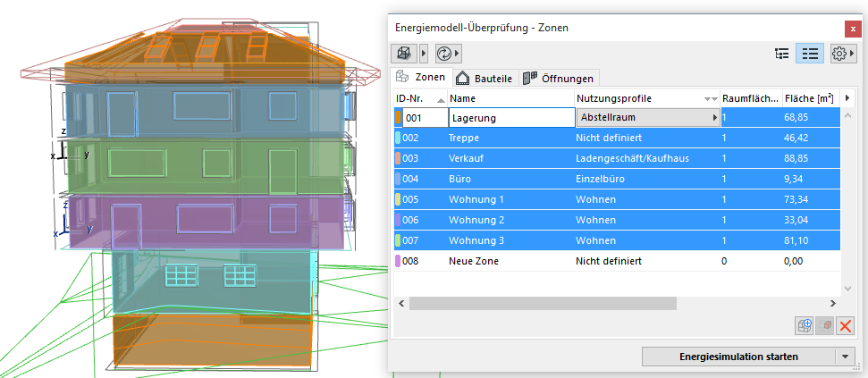This screenshot has height=378, width=868.
Task: Edit the Lagerung name field
Action: click(511, 117)
